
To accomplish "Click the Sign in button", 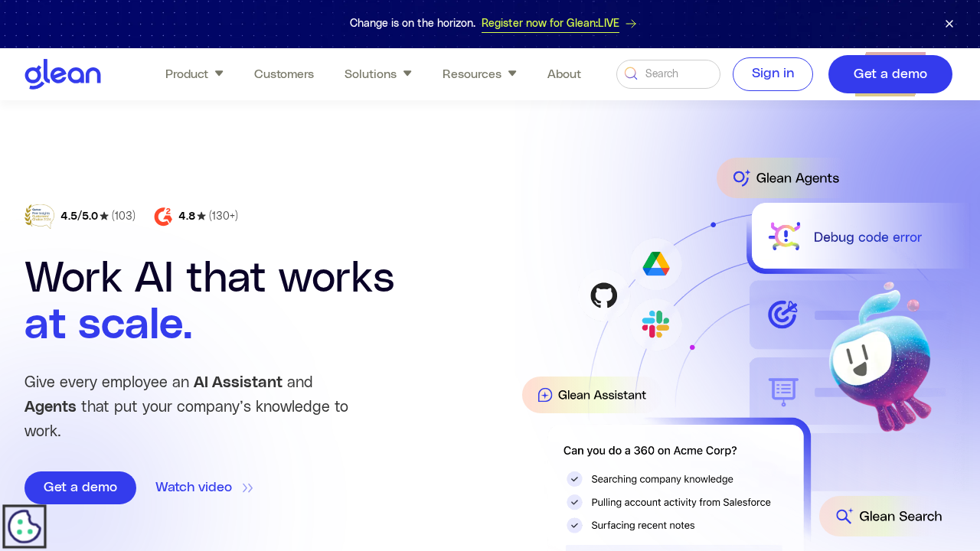I will click(x=773, y=73).
